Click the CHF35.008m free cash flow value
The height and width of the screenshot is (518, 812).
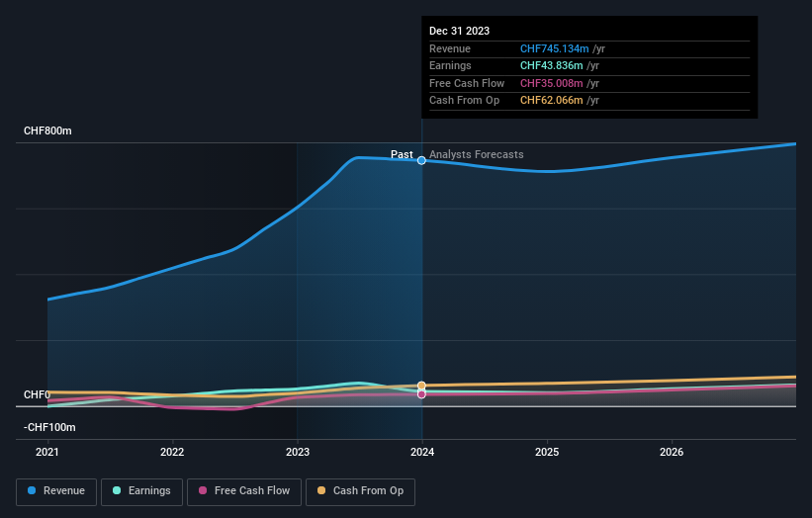click(552, 83)
